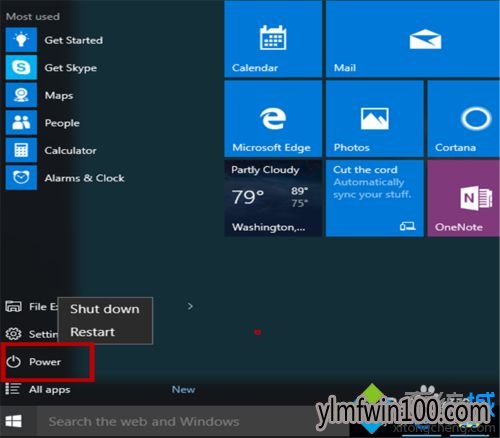Image resolution: width=500 pixels, height=438 pixels.
Task: Open the OneNote tile
Action: click(464, 198)
